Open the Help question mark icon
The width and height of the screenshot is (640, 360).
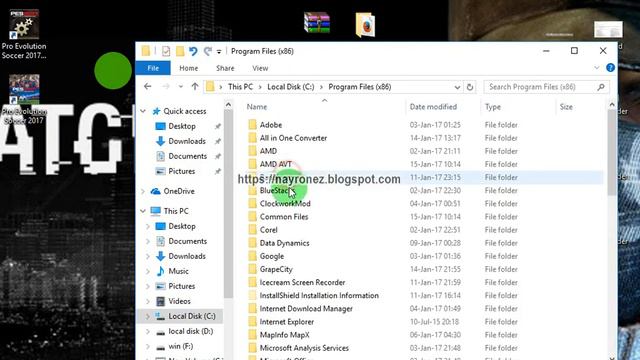pos(610,68)
